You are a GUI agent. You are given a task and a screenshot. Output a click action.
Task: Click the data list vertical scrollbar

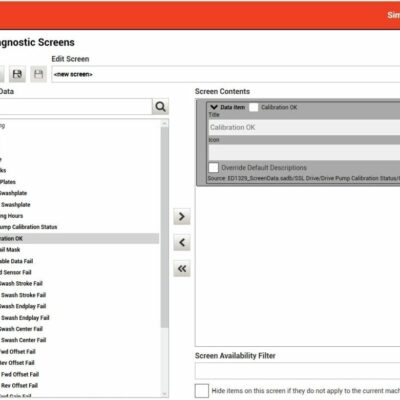pyautogui.click(x=164, y=227)
